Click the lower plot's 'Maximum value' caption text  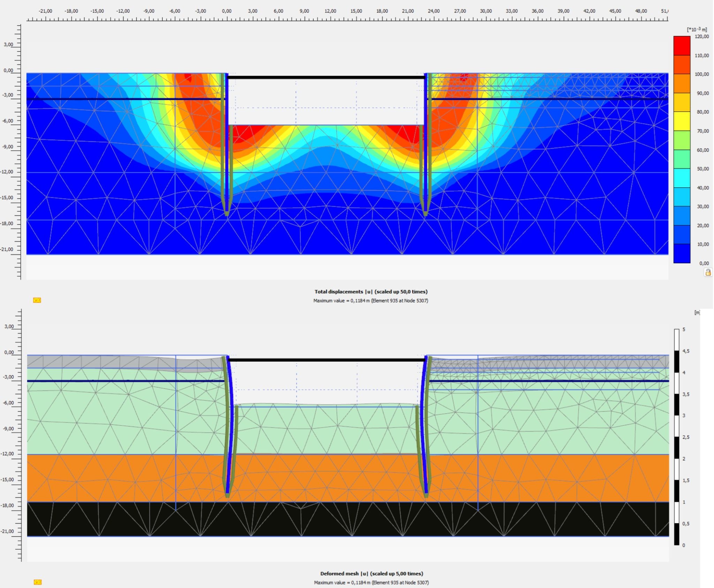(x=371, y=582)
